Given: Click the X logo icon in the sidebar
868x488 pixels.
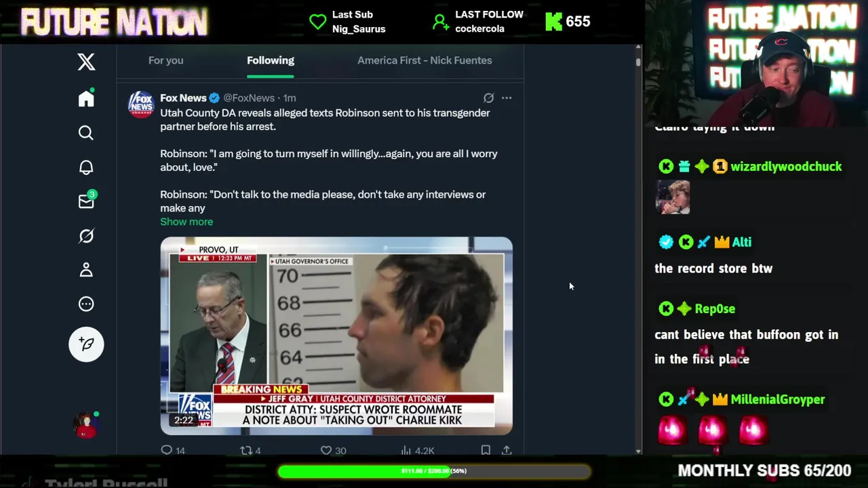Looking at the screenshot, I should coord(86,62).
